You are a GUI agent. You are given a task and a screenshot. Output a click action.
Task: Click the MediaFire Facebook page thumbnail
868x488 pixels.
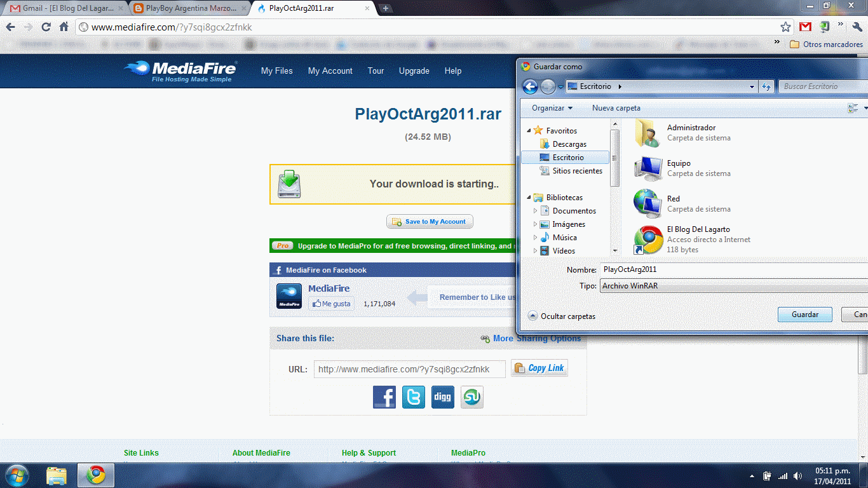click(289, 296)
